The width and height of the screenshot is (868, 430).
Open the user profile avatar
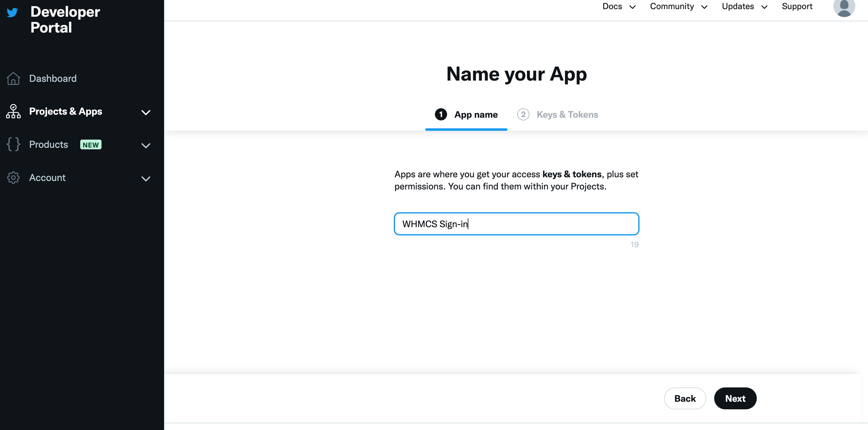[x=844, y=7]
